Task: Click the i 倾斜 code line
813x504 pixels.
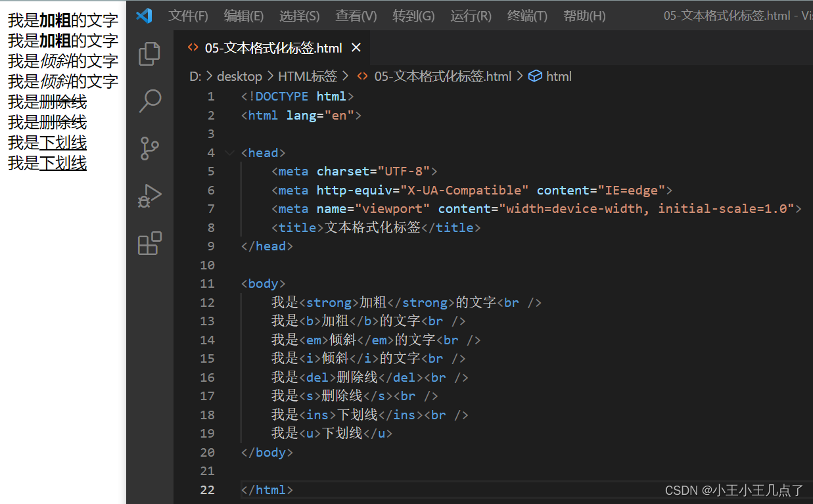Action: (369, 359)
